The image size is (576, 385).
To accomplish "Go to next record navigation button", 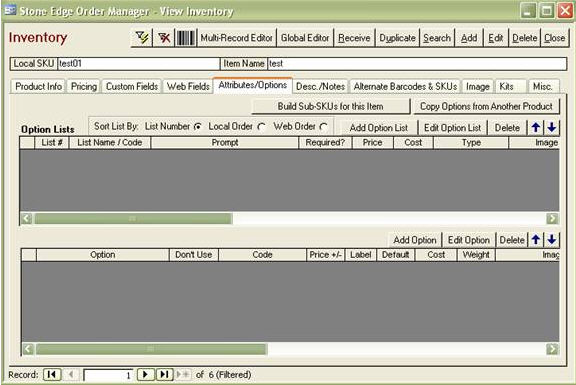I will coord(145,374).
